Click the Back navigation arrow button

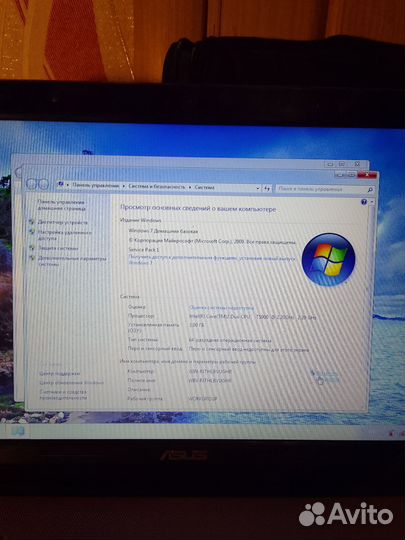click(32, 184)
